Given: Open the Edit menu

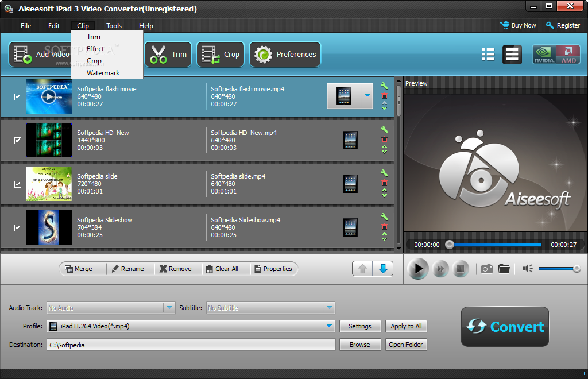Looking at the screenshot, I should 54,26.
